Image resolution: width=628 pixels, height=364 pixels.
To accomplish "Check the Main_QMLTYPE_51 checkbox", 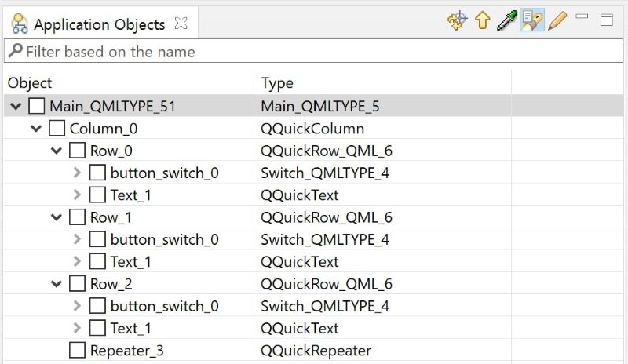I will pos(36,106).
